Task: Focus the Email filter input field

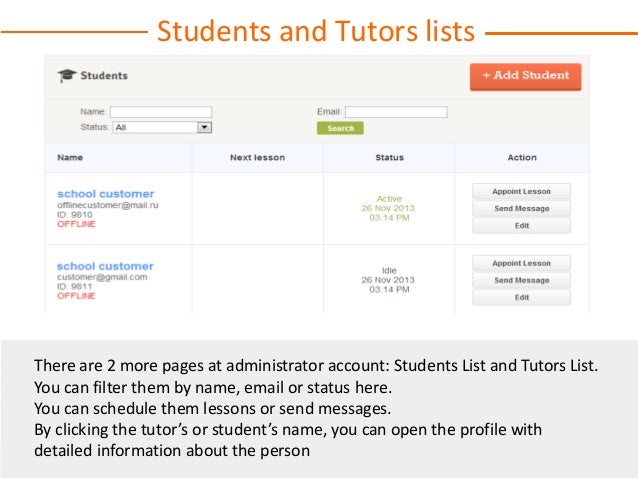Action: 397,112
